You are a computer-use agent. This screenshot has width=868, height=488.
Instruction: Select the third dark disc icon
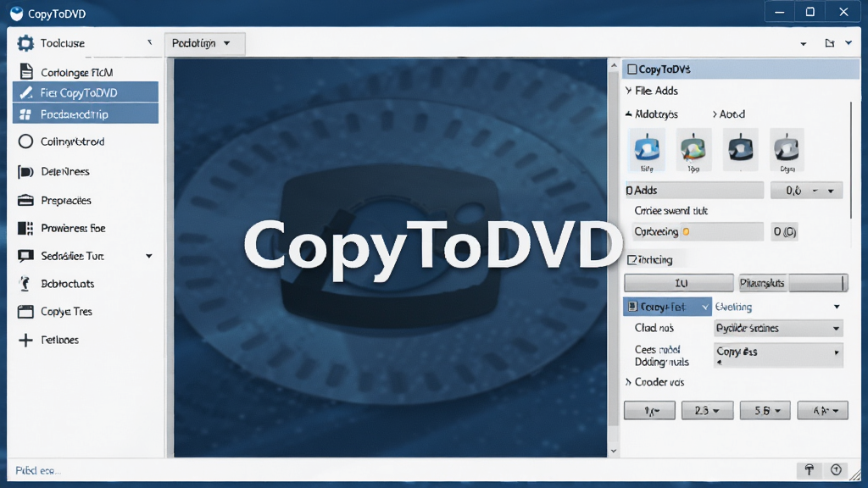coord(740,150)
